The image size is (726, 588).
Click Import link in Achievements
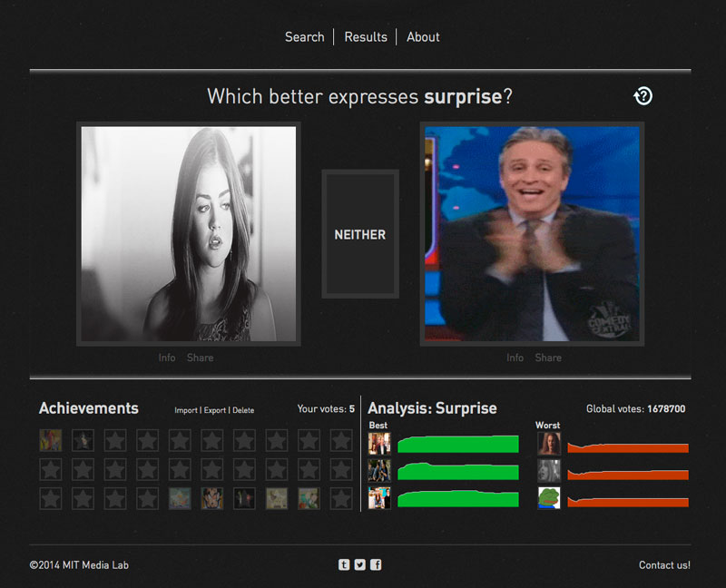pos(186,410)
